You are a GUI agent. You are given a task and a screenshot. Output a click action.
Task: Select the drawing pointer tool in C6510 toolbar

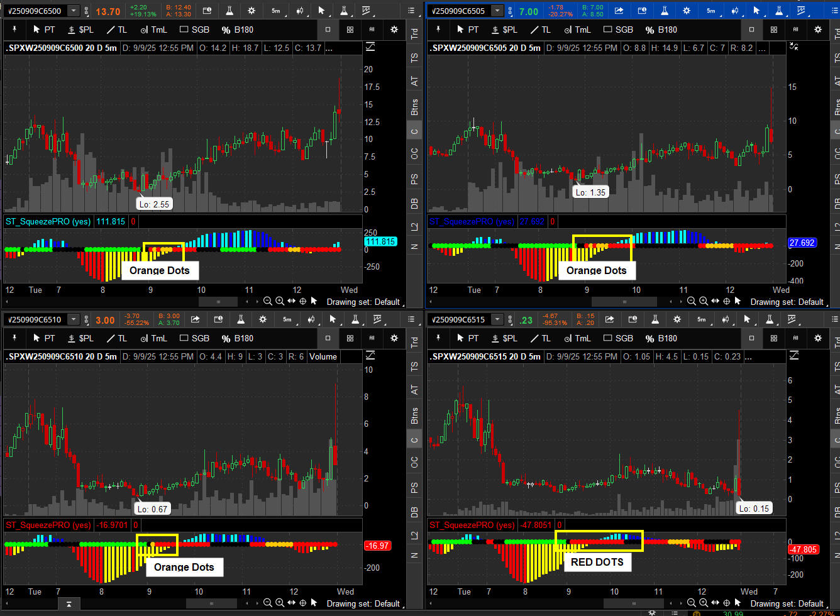[333, 319]
